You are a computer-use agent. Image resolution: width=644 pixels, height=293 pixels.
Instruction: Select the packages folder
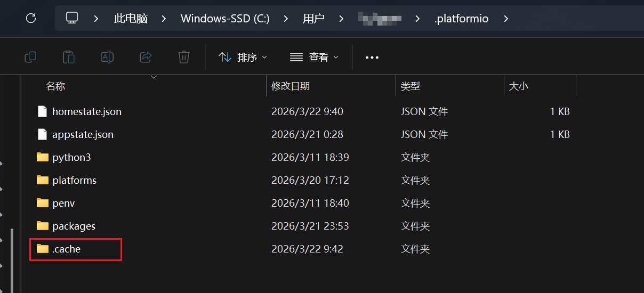pos(74,226)
